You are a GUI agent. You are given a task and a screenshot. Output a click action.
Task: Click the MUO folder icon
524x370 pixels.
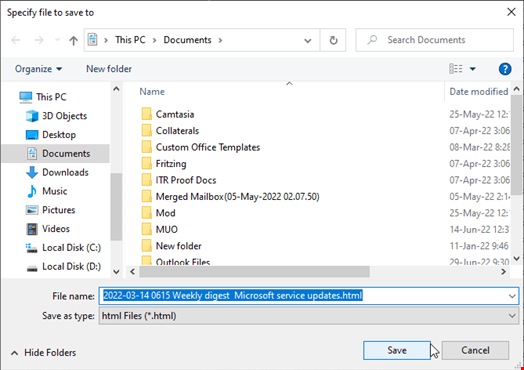click(x=146, y=229)
